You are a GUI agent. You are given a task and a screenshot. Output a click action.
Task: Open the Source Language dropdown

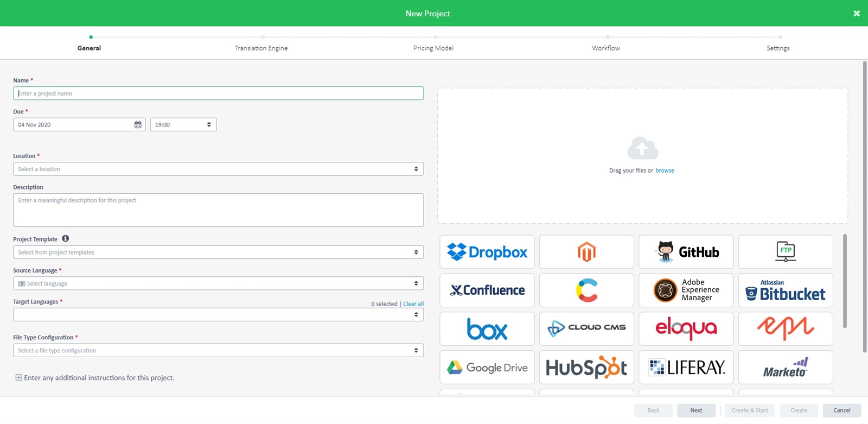click(218, 283)
